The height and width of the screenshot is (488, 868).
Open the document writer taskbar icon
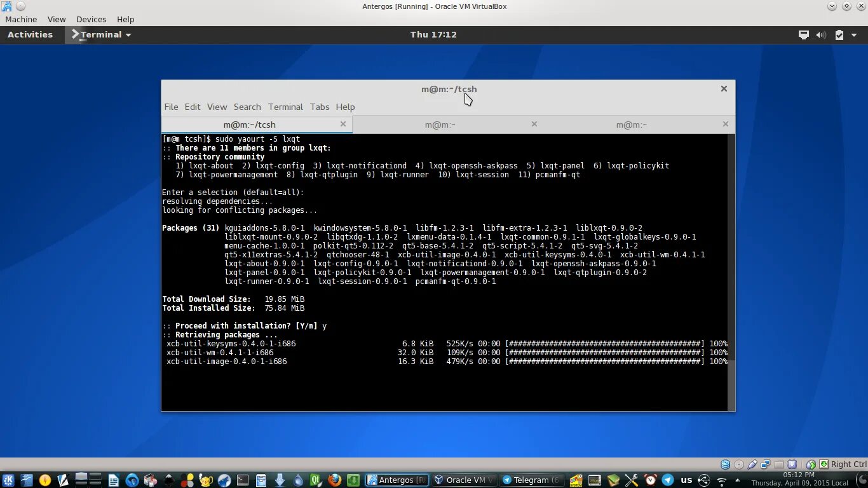pyautogui.click(x=113, y=480)
